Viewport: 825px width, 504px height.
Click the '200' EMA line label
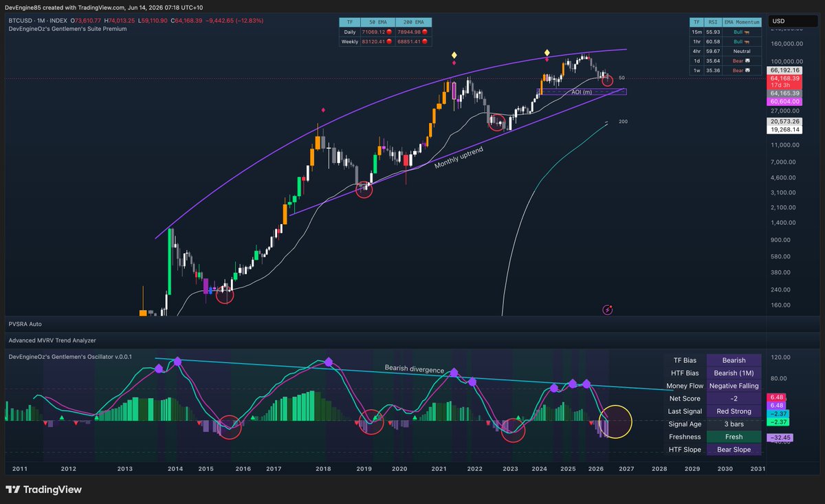[621, 122]
